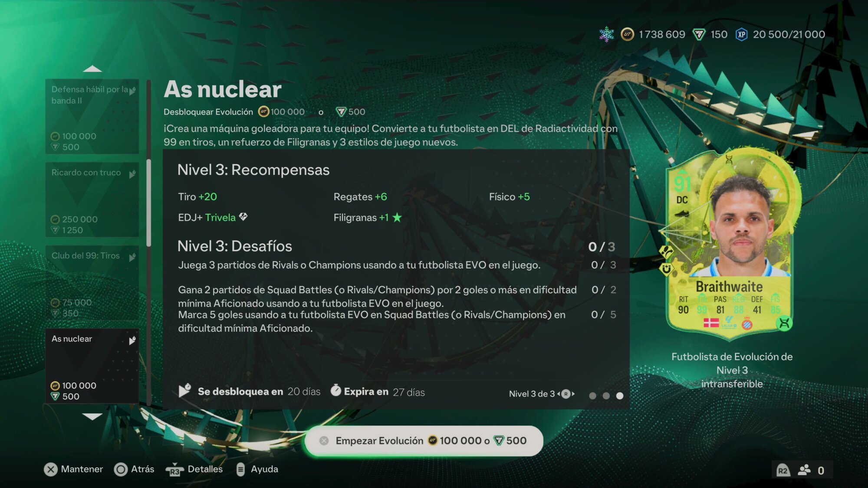This screenshot has width=868, height=488.
Task: Click the X icon on Empezar Evolución button
Action: pyautogui.click(x=324, y=441)
